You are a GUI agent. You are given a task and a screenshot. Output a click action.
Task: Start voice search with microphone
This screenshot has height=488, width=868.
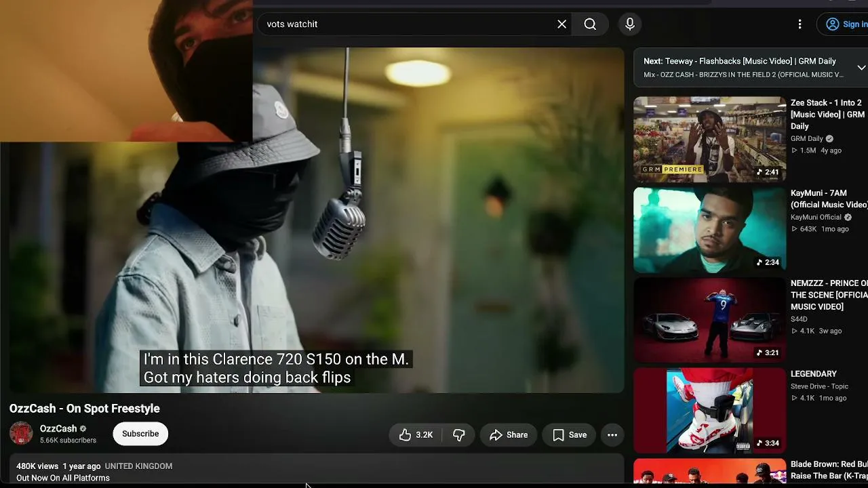[630, 24]
